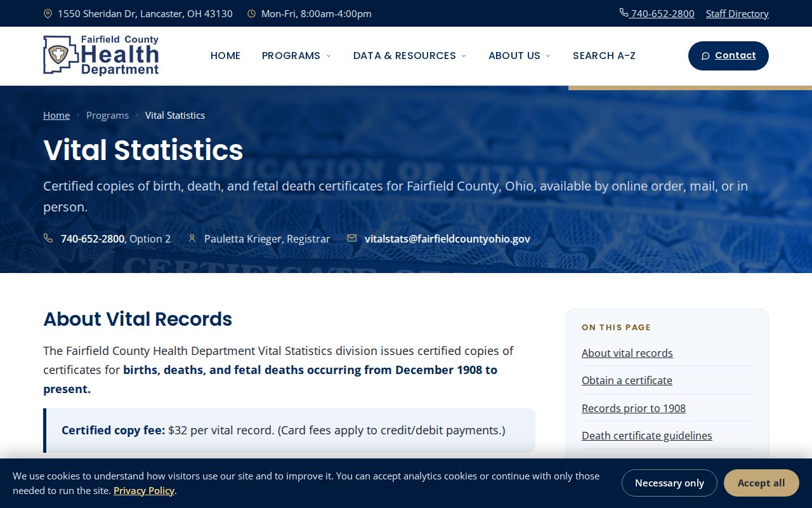Click the Pauletta Krieger, Registrar text
Image resolution: width=812 pixels, height=508 pixels.
(x=267, y=239)
